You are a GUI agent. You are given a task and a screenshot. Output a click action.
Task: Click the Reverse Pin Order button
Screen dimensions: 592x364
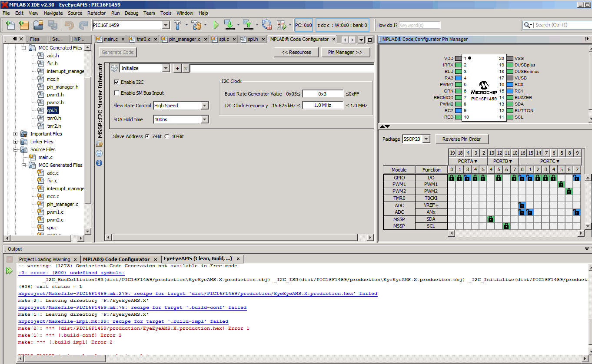pyautogui.click(x=462, y=139)
